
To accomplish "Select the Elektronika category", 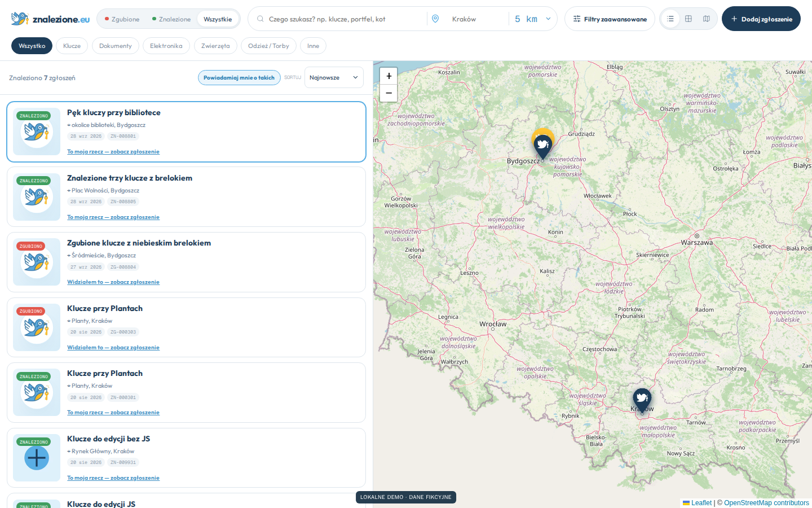I will (x=166, y=46).
